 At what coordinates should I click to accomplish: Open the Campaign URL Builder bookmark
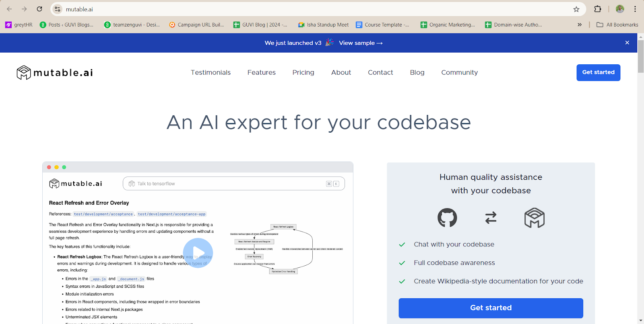pyautogui.click(x=196, y=25)
